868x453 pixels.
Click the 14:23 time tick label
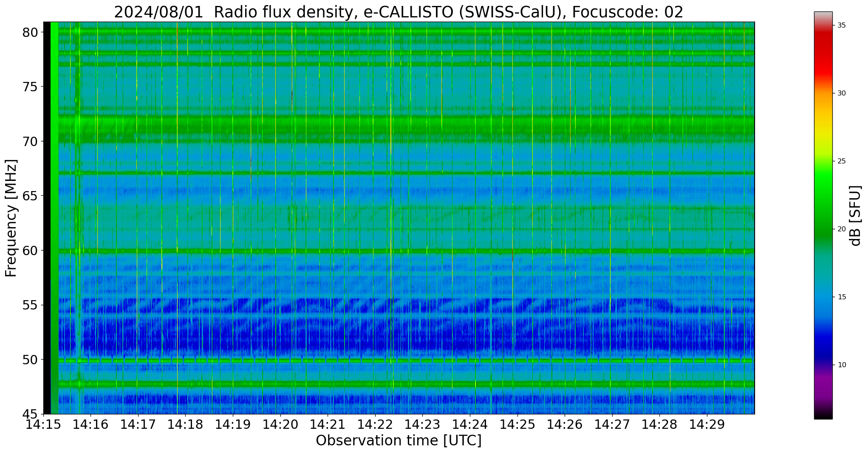click(422, 425)
